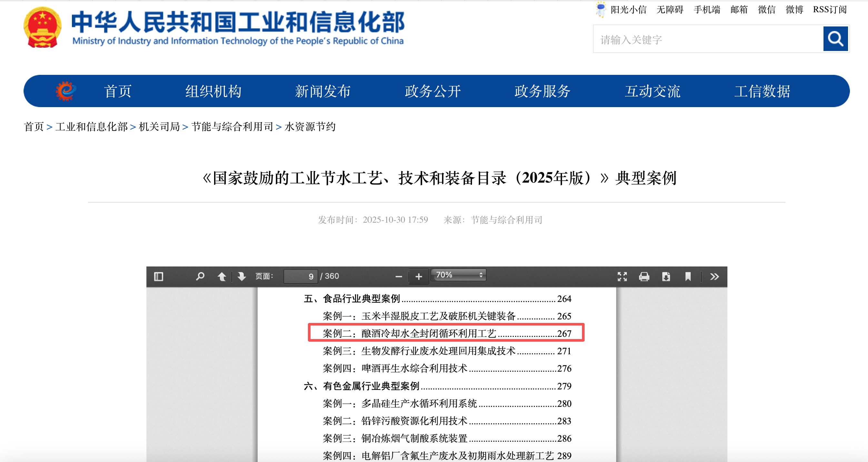Open the 无障碍 accessibility link
The height and width of the screenshot is (462, 868).
[669, 9]
